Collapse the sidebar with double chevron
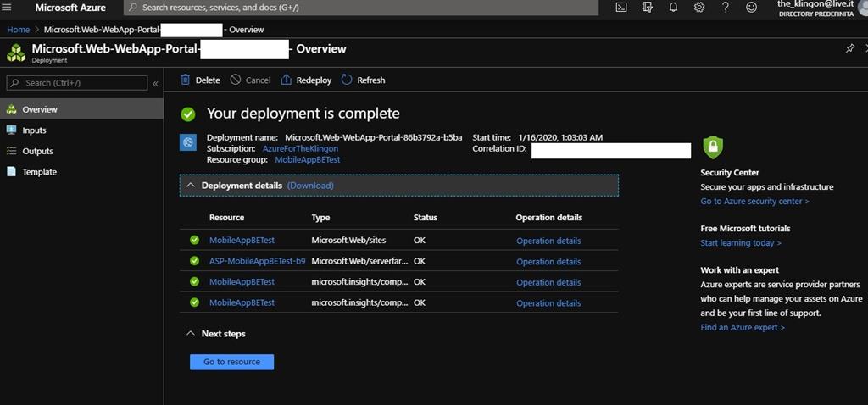The height and width of the screenshot is (405, 868). 156,84
